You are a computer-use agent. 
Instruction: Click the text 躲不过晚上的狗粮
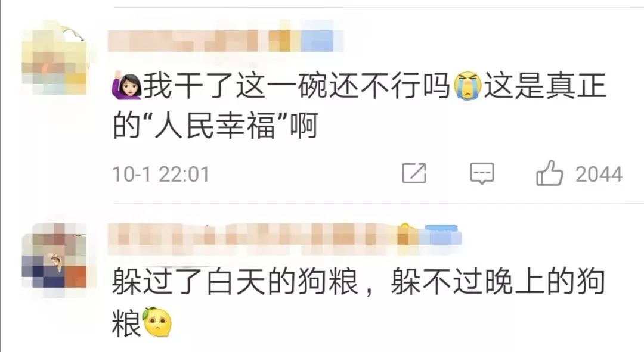click(x=498, y=282)
